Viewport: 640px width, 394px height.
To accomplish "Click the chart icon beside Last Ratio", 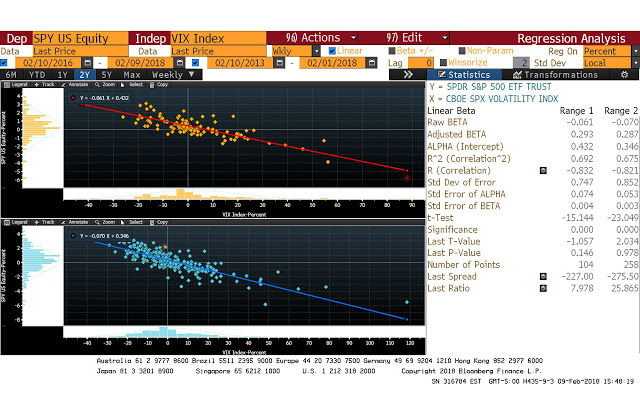I will tap(543, 288).
